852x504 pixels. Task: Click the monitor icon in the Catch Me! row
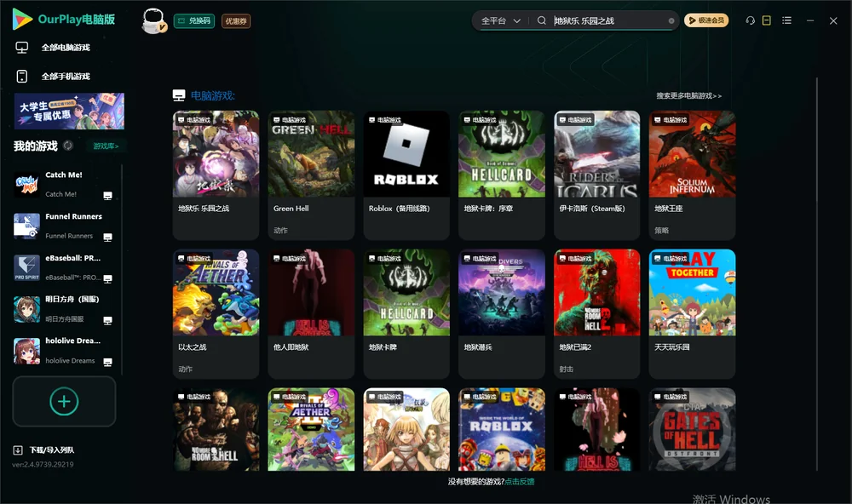tap(107, 196)
